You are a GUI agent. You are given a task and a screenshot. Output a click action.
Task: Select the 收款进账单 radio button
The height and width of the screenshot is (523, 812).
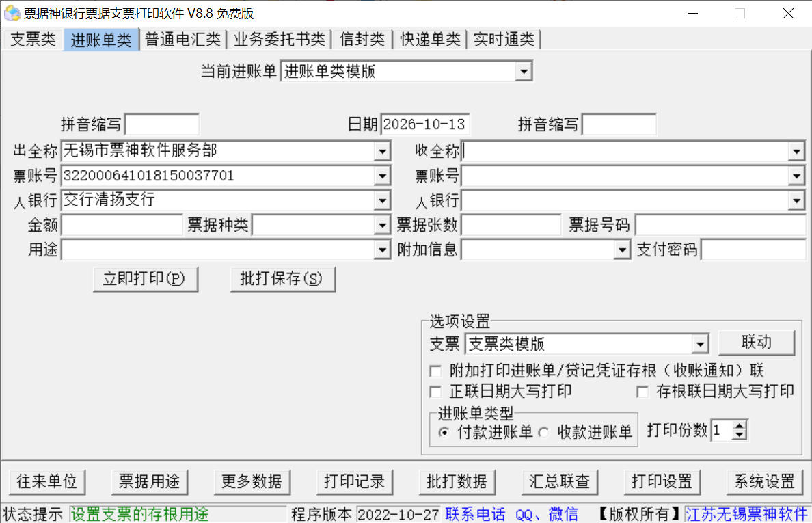coord(544,432)
